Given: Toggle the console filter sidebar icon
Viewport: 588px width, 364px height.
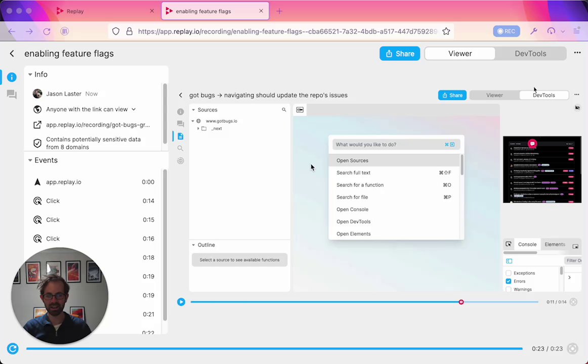Looking at the screenshot, I should (x=509, y=261).
